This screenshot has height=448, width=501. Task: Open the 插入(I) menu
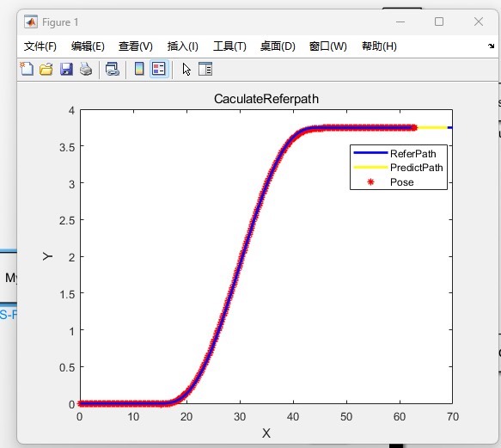tap(182, 46)
